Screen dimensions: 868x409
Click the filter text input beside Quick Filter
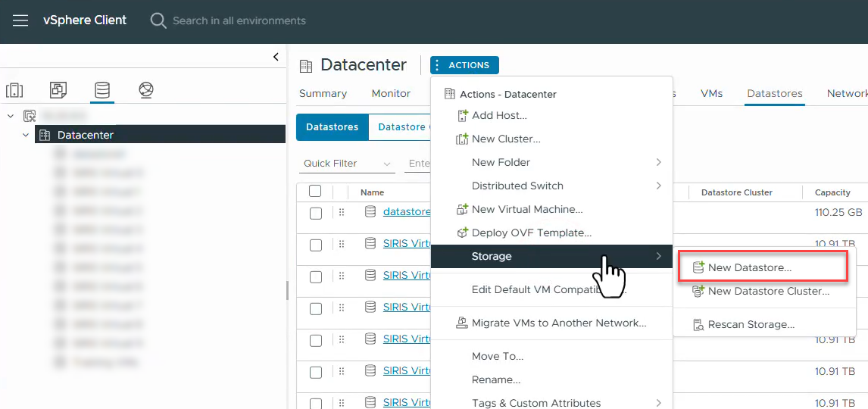[418, 164]
